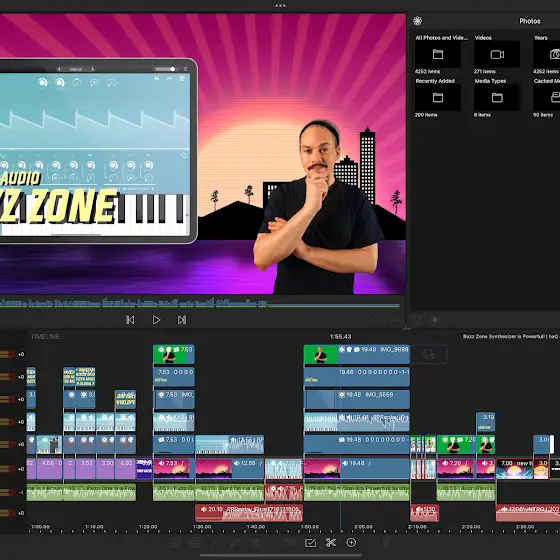The image size is (560, 560).
Task: Jump to previous clip edit point
Action: pyautogui.click(x=130, y=320)
